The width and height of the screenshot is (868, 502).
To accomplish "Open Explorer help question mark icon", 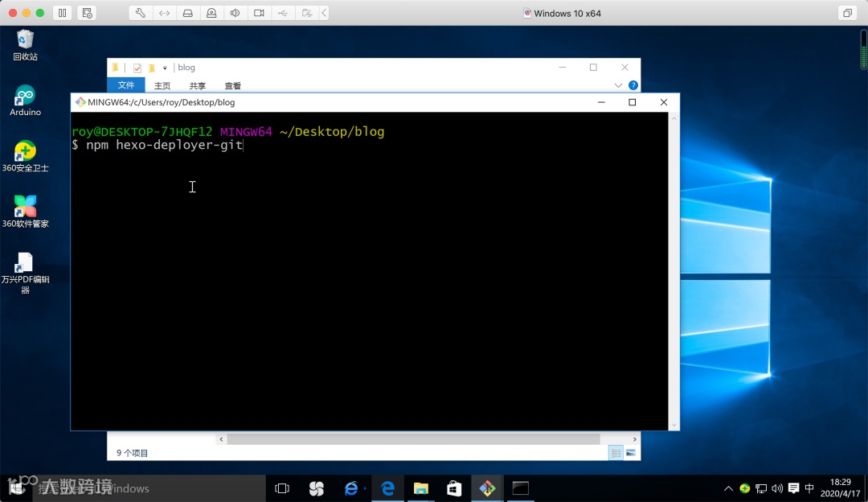I will [x=633, y=85].
